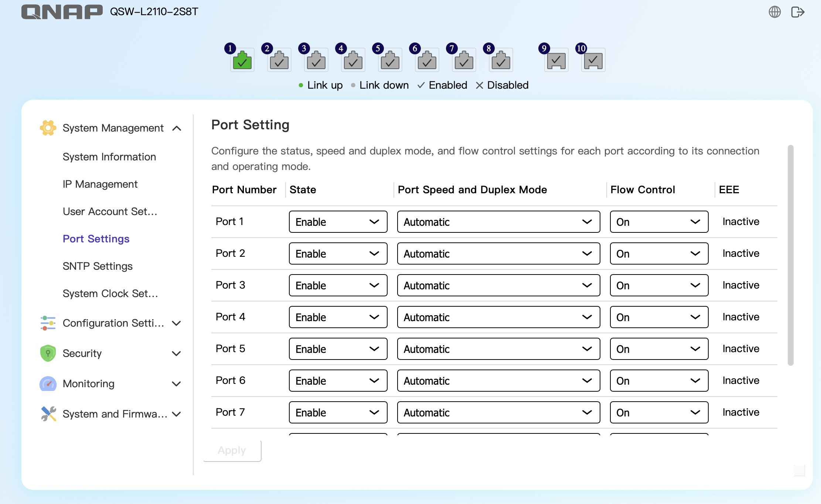Click the port 2 status icon
The image size is (821, 504).
[x=279, y=60]
